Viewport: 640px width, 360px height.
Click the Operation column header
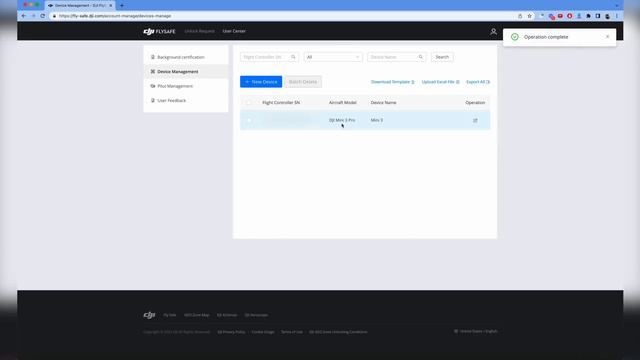click(475, 103)
